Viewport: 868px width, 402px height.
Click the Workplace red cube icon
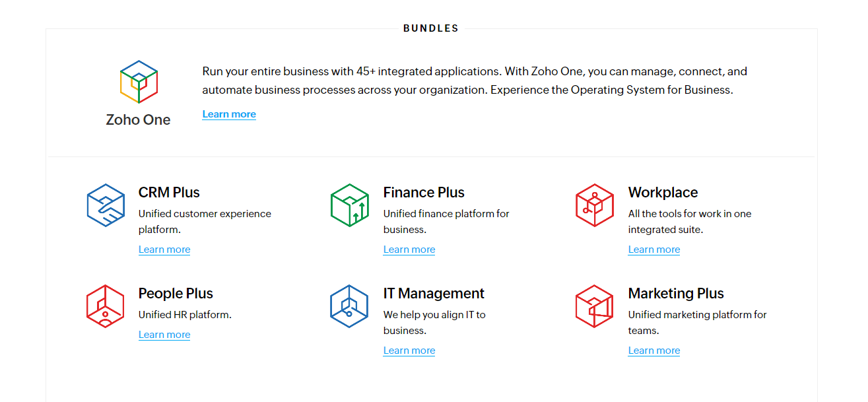pyautogui.click(x=595, y=205)
